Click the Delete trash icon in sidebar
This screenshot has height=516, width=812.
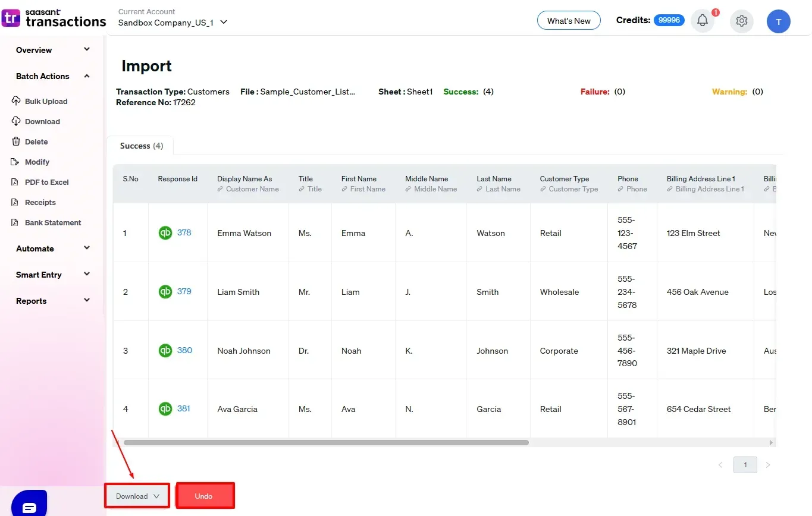16,141
